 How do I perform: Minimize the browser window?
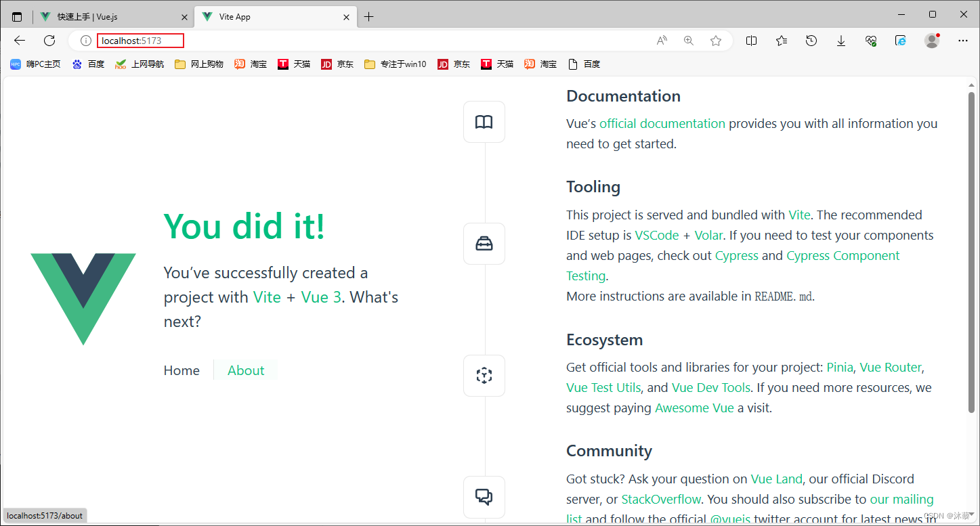pyautogui.click(x=902, y=14)
